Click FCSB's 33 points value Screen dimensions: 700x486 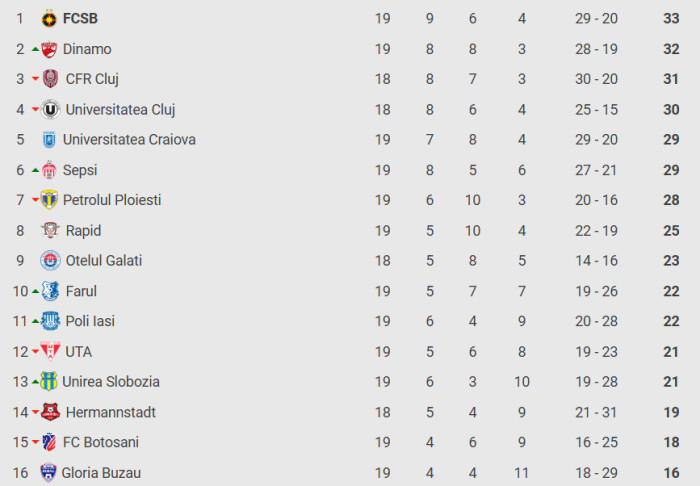point(670,19)
